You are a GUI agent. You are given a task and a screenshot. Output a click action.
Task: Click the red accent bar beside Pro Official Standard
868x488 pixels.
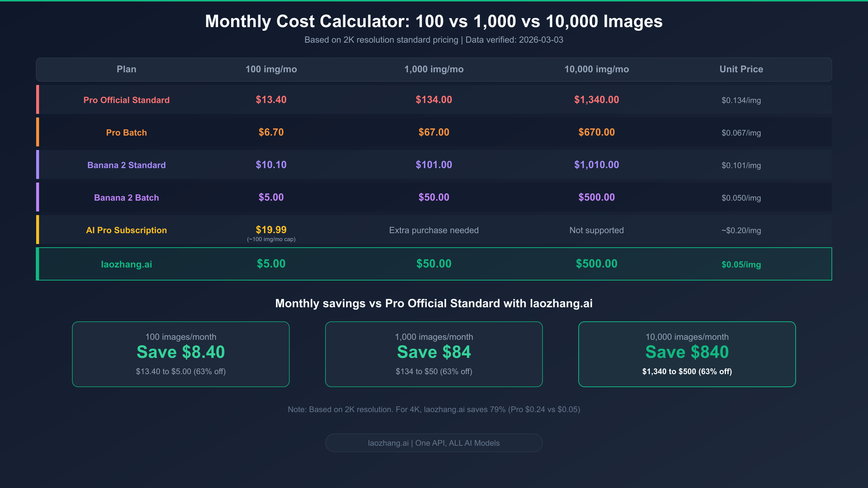[x=38, y=100]
